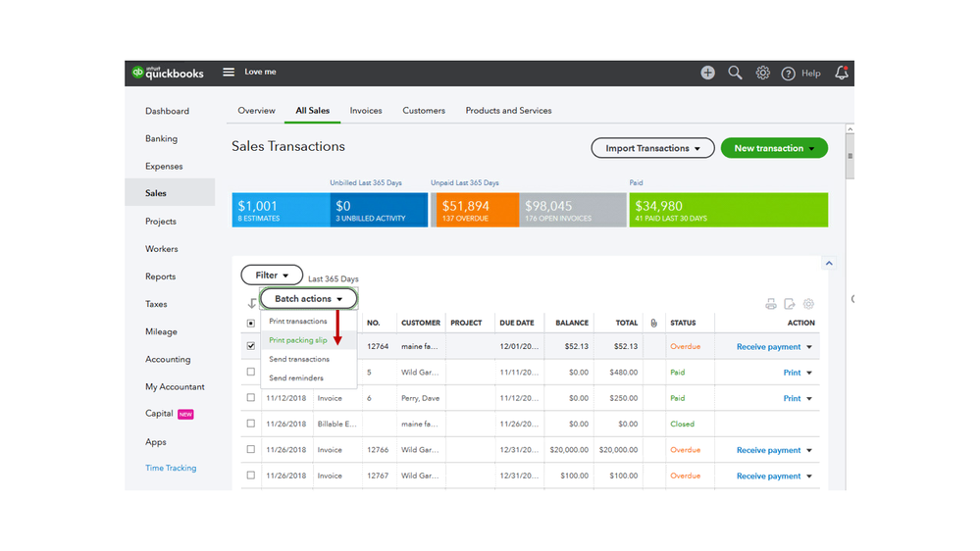
Task: Expand action arrow for invoice 12767
Action: [809, 476]
